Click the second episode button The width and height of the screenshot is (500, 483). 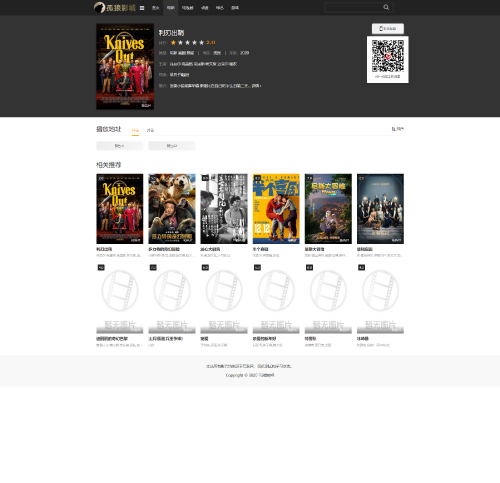pyautogui.click(x=172, y=146)
